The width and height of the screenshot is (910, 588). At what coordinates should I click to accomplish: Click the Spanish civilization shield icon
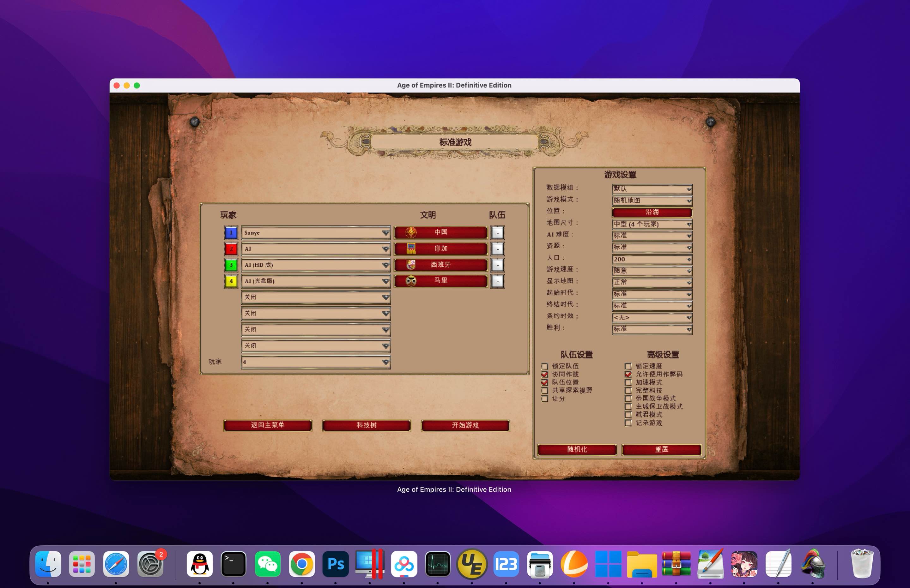coord(411,265)
